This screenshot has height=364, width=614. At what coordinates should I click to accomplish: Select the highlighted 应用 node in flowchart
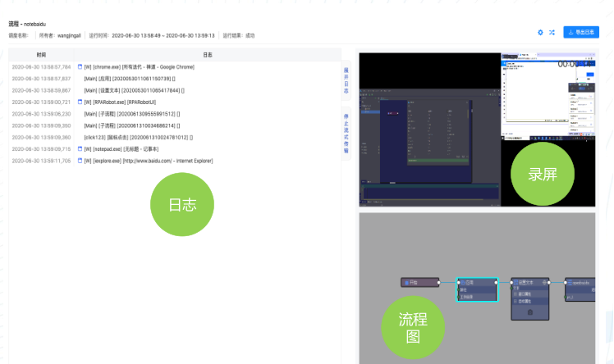[477, 281]
